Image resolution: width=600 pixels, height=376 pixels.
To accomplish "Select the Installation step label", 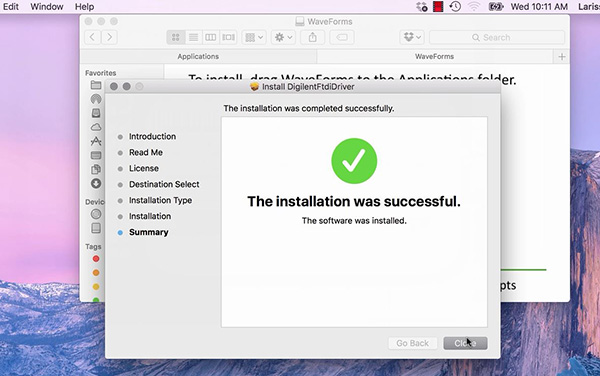I will coord(150,216).
